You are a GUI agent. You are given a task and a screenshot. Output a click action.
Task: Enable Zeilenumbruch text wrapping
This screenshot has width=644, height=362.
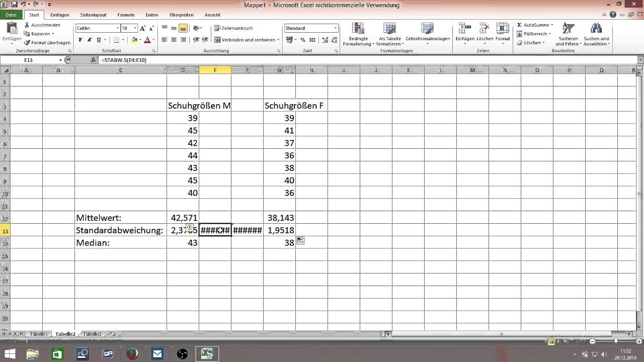233,28
